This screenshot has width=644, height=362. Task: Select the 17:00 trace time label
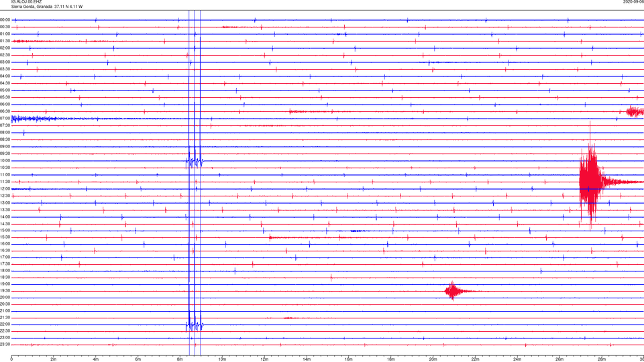[x=5, y=257]
